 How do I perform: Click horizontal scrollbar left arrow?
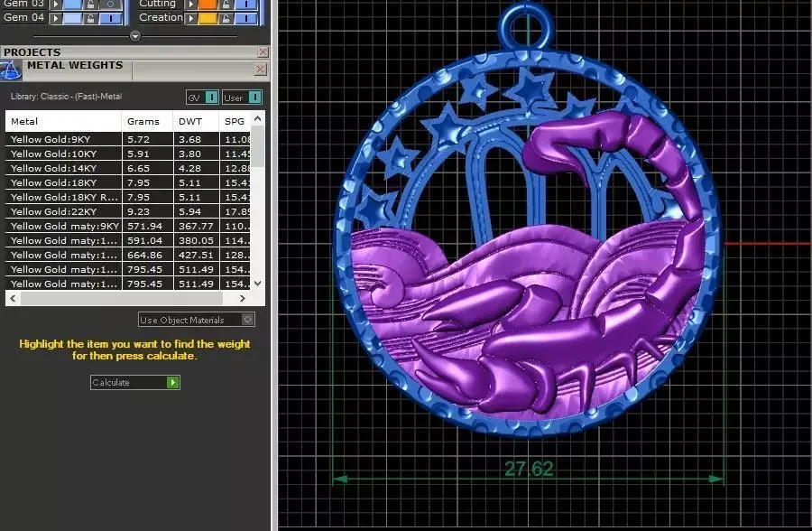13,298
